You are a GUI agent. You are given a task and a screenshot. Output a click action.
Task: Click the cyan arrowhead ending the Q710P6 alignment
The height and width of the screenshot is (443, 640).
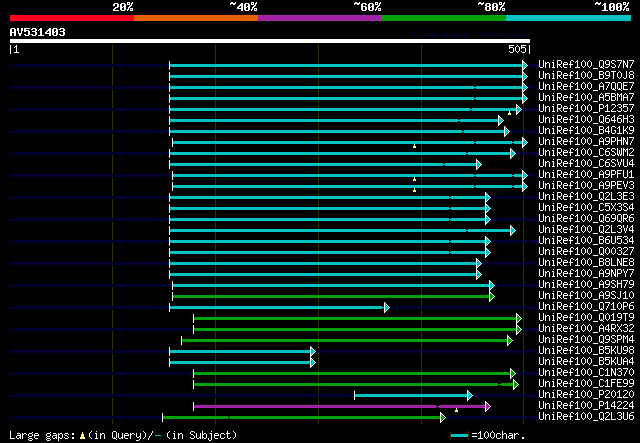point(387,307)
